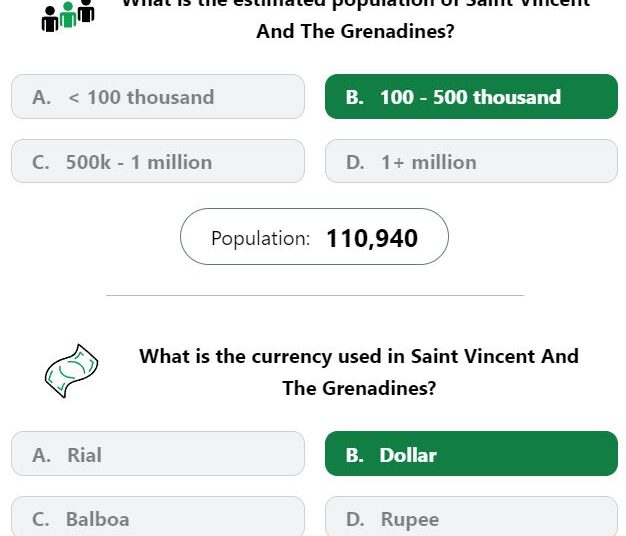This screenshot has height=536, width=626.
Task: Select Rial as the currency answer
Action: point(158,454)
